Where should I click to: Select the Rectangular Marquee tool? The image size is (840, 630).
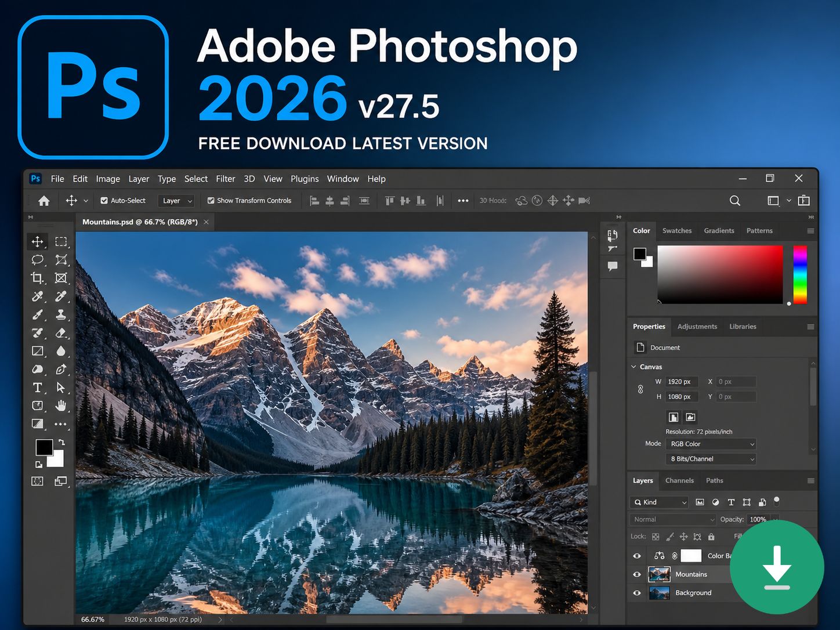61,241
